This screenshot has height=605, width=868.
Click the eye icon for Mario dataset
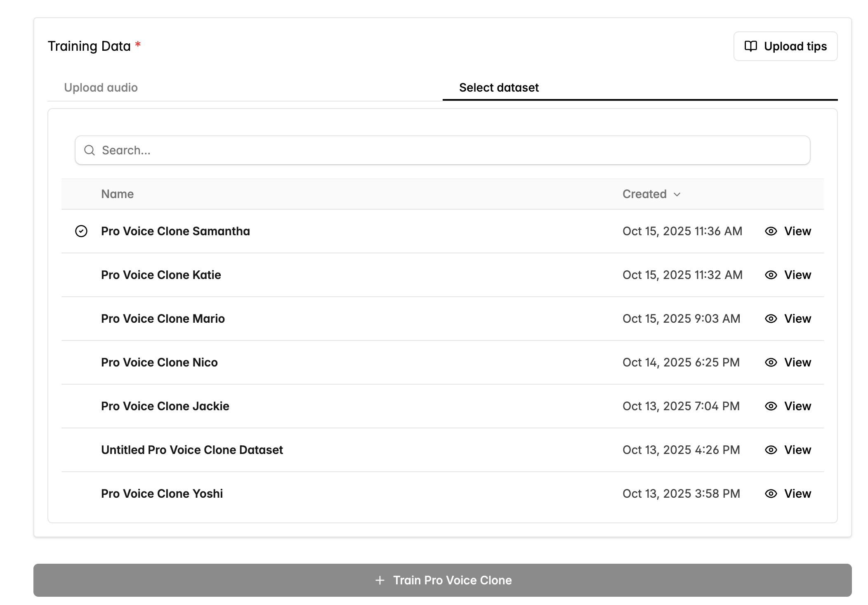tap(771, 319)
